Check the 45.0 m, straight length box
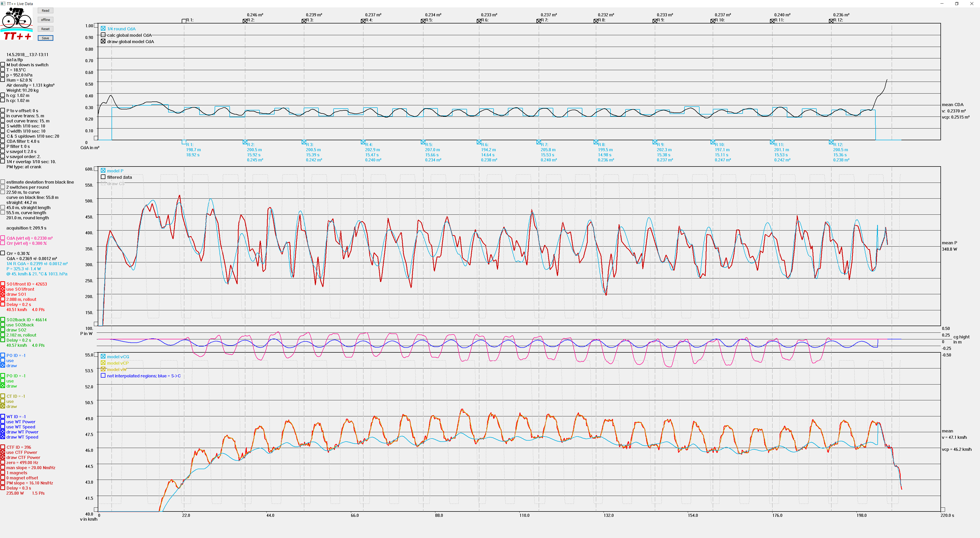980x538 pixels. pyautogui.click(x=3, y=208)
